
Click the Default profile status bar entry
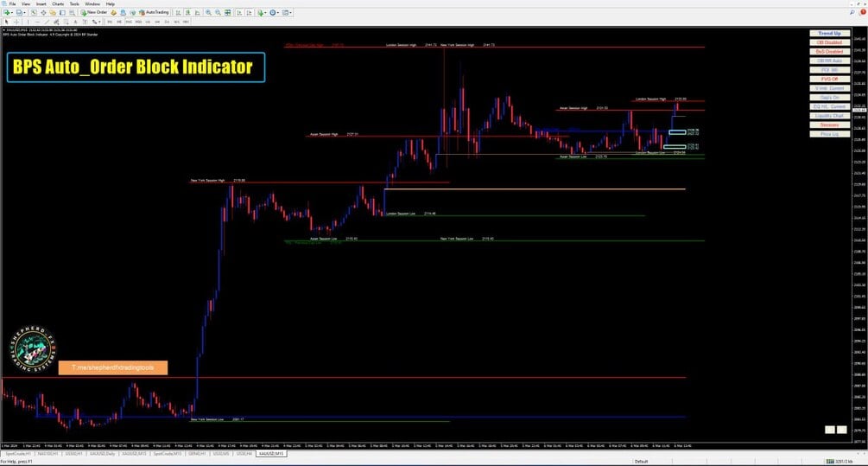(641, 461)
